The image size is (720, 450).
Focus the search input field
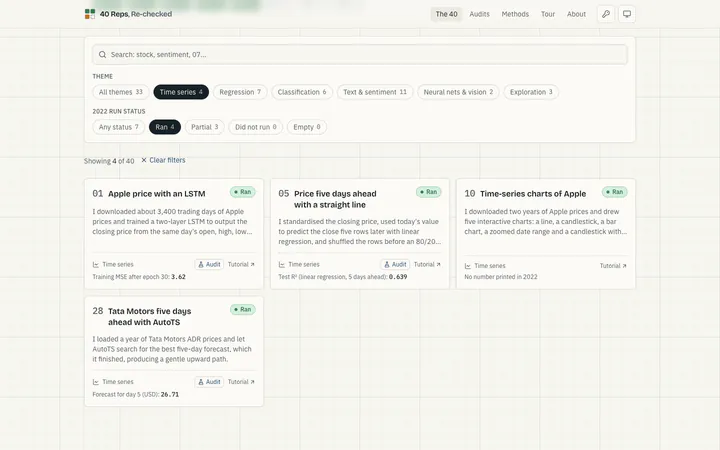click(360, 55)
